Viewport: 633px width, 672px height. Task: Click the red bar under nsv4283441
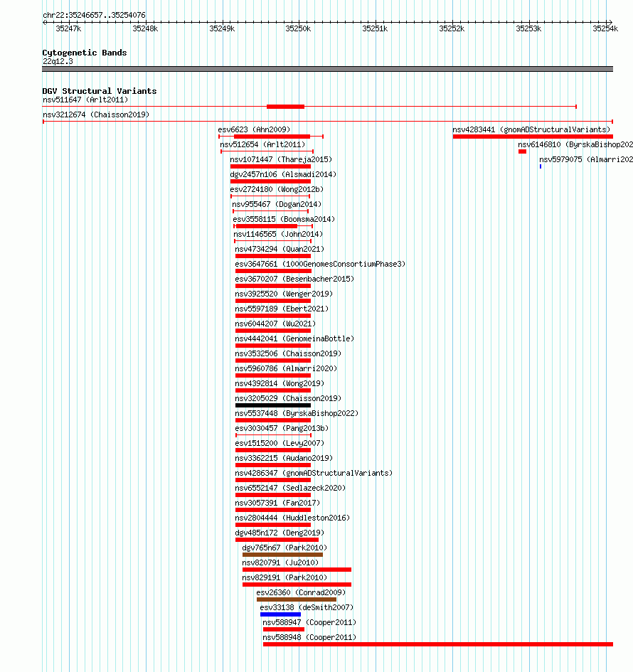tap(533, 137)
